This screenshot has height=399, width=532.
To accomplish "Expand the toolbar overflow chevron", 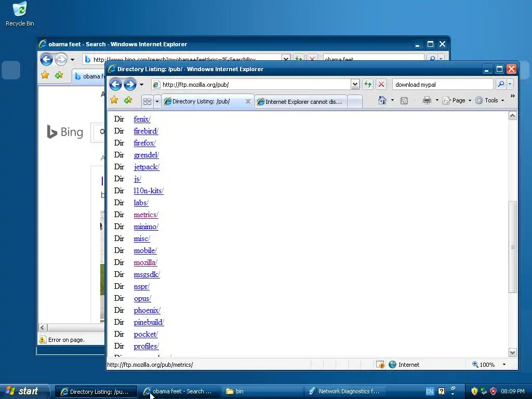I will tap(513, 96).
